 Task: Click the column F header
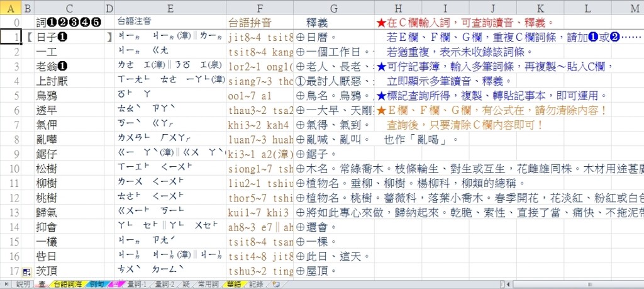coord(259,8)
